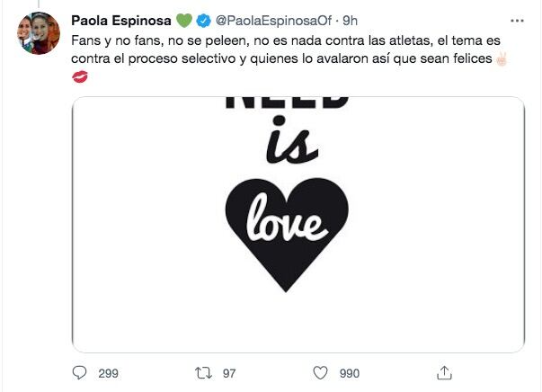The image size is (542, 392).
Task: Click the 299 replies count
Action: tap(108, 372)
